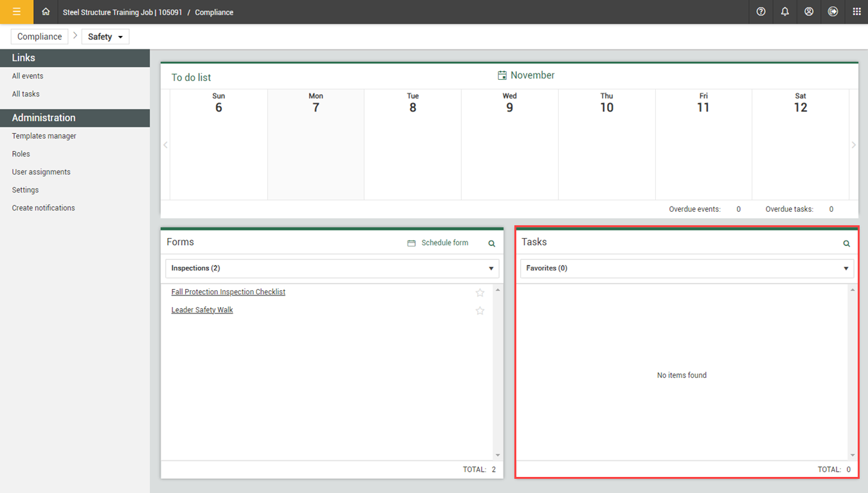Click the Forms panel heading
This screenshot has height=493, width=868.
(x=180, y=242)
